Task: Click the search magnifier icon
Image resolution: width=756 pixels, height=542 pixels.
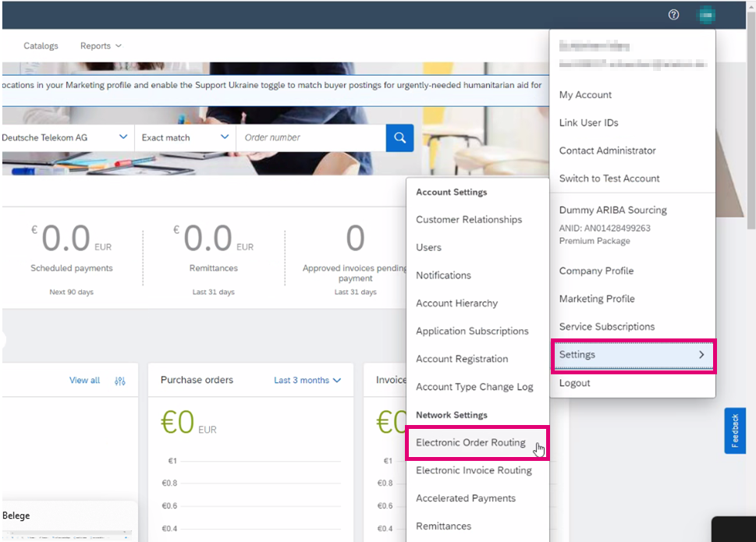Action: click(x=399, y=137)
